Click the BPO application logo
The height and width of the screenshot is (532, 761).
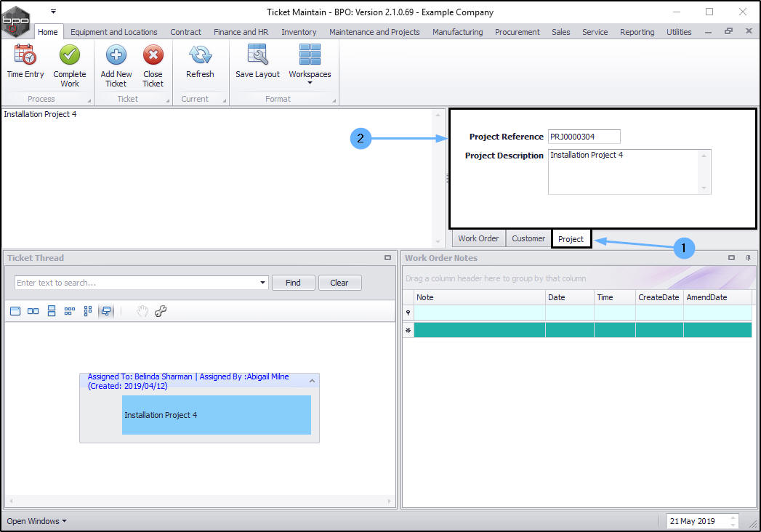coord(16,21)
